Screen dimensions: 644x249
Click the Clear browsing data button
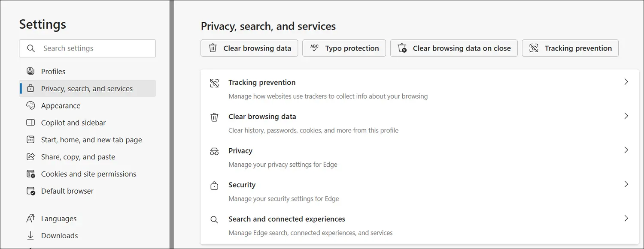[249, 48]
